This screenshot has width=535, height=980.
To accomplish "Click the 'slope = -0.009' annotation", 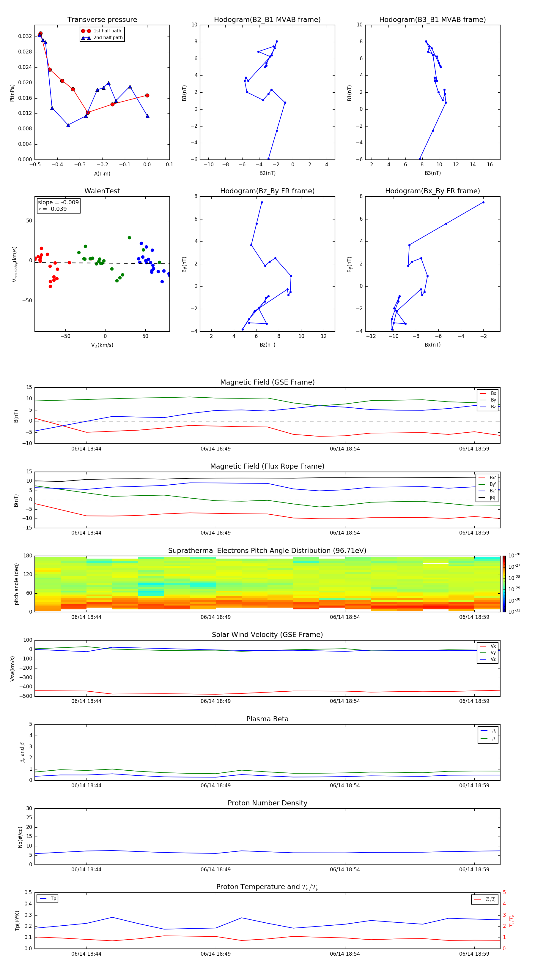I will [x=58, y=203].
